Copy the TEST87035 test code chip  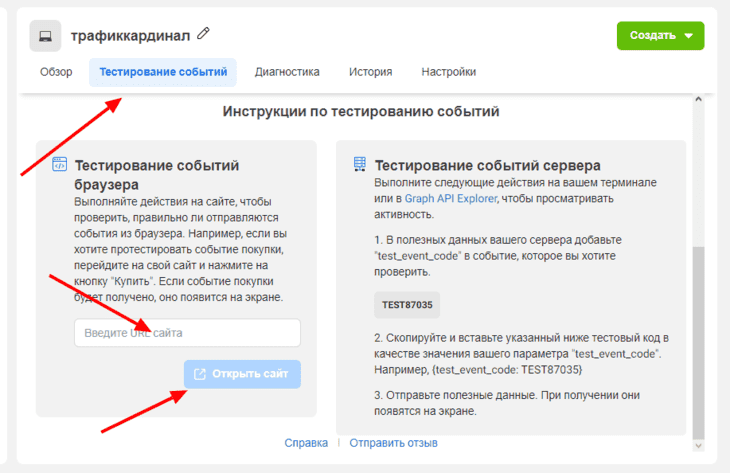point(407,305)
